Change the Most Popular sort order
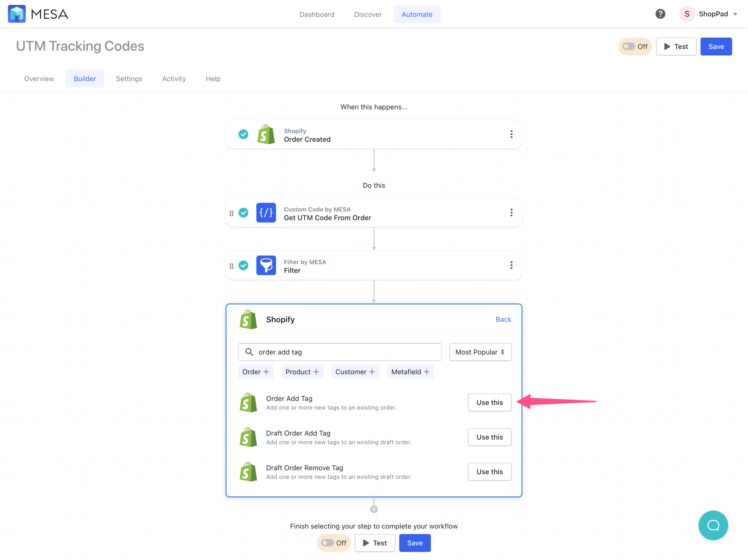 point(480,352)
